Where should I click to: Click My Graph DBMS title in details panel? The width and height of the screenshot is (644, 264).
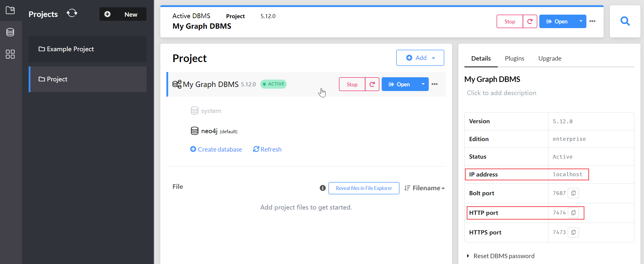click(492, 79)
